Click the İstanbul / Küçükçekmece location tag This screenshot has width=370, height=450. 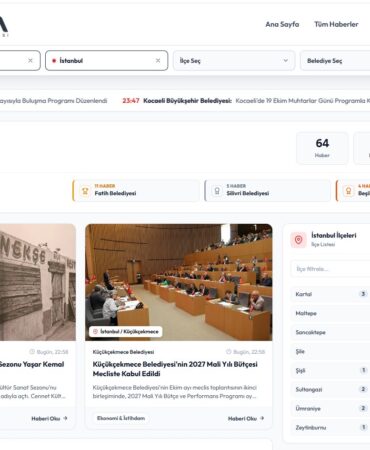pos(126,332)
